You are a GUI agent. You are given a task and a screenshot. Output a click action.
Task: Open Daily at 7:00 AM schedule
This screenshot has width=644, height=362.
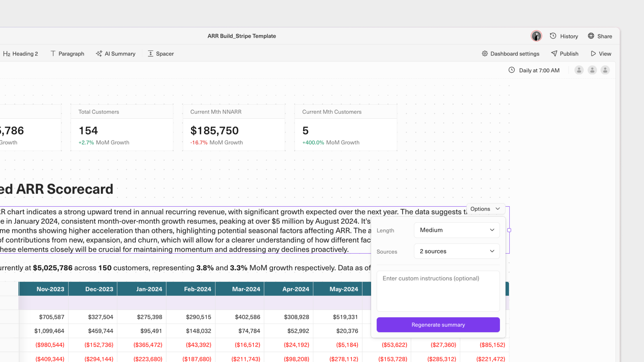pos(534,70)
